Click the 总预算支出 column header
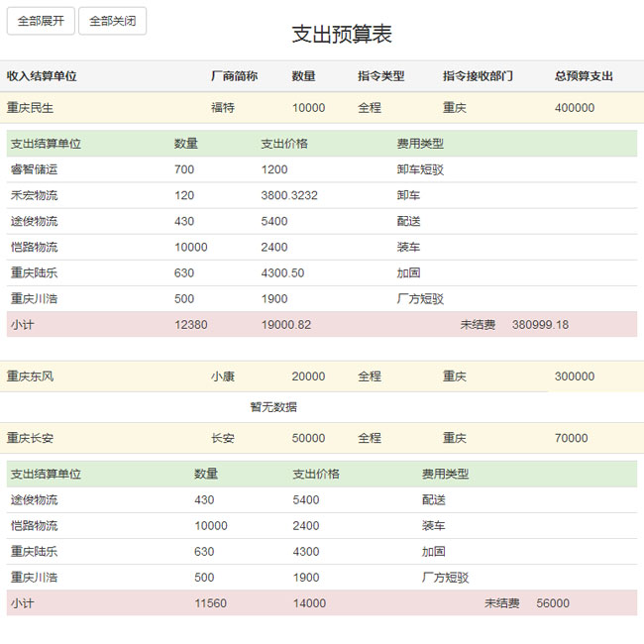644x644 pixels. click(x=584, y=76)
